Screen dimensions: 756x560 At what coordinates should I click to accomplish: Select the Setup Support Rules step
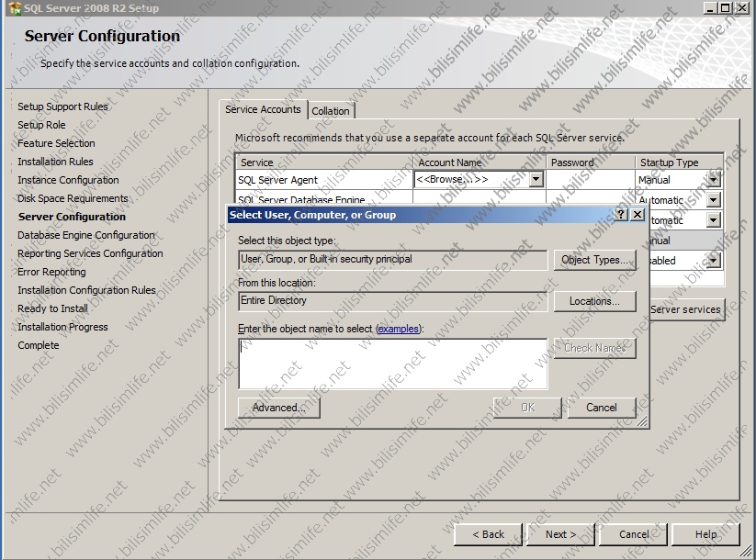coord(62,106)
